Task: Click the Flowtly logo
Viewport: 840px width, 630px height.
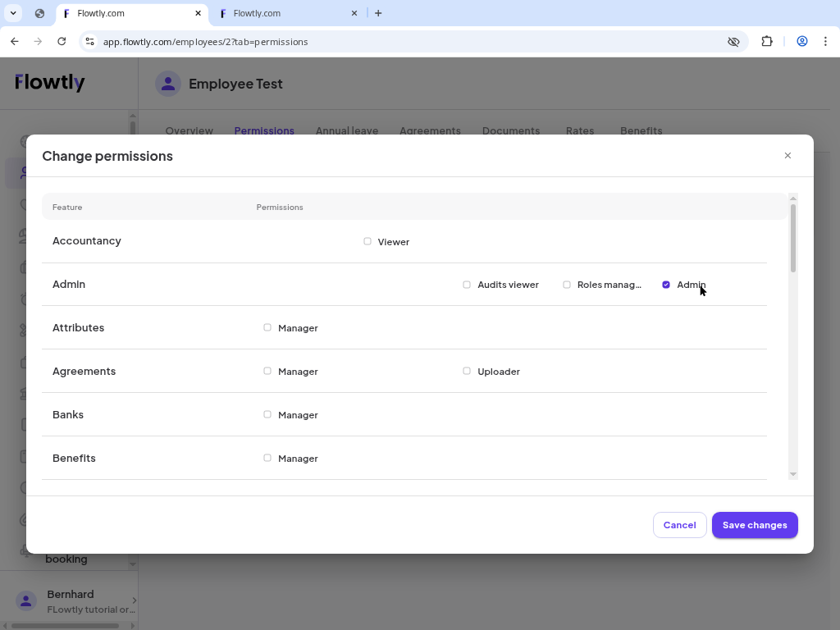Action: coord(49,82)
